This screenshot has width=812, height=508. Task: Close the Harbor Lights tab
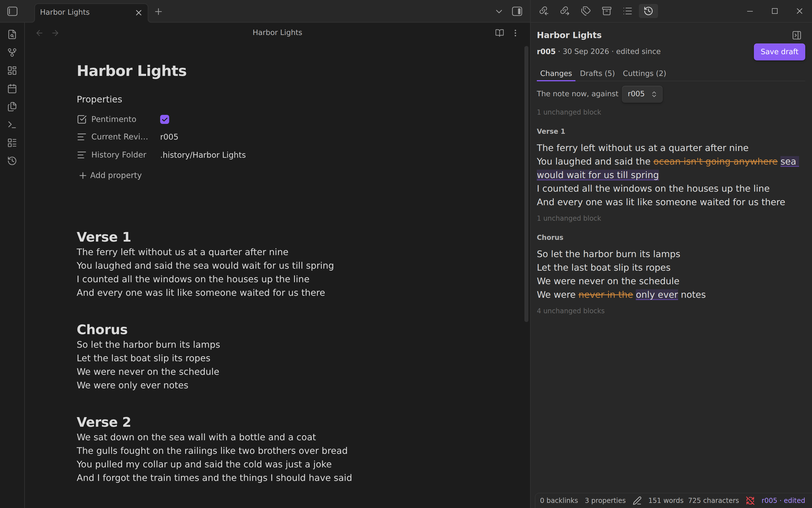pyautogui.click(x=139, y=13)
